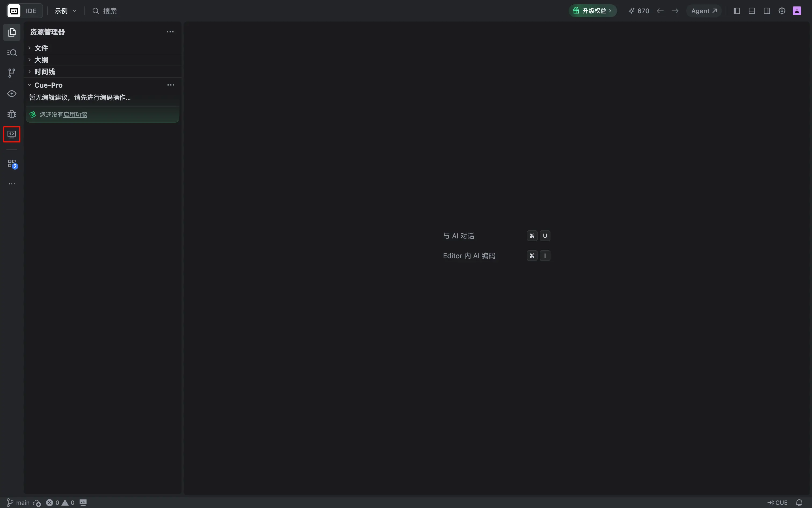Open the notifications bell in status bar
This screenshot has height=508, width=812.
click(x=799, y=503)
